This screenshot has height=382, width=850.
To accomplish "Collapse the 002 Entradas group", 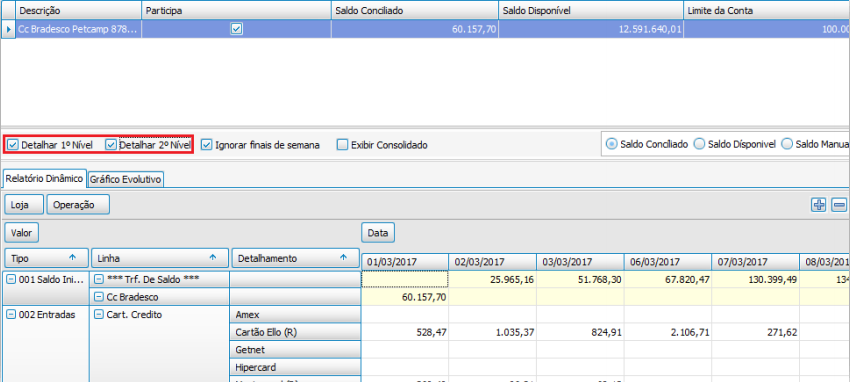I will pos(11,315).
